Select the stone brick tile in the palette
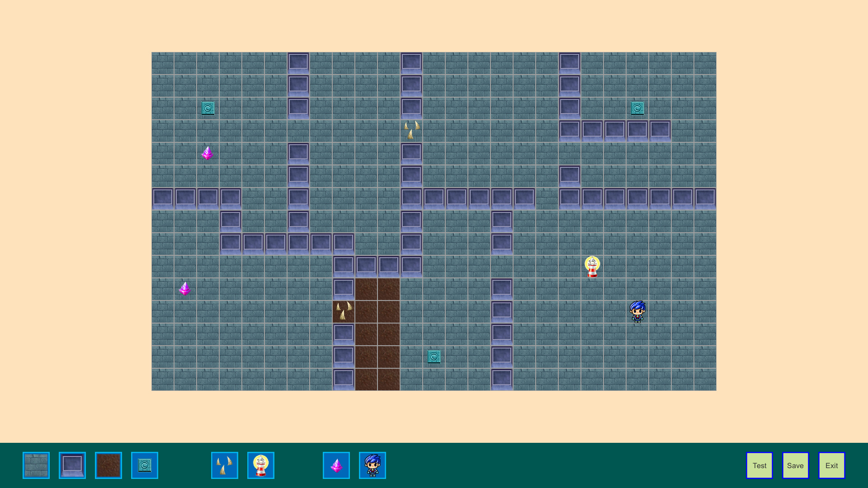This screenshot has width=868, height=488. 36,465
